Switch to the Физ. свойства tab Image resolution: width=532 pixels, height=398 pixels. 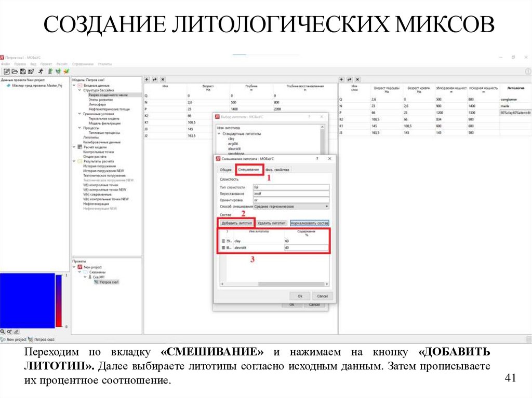pos(277,170)
